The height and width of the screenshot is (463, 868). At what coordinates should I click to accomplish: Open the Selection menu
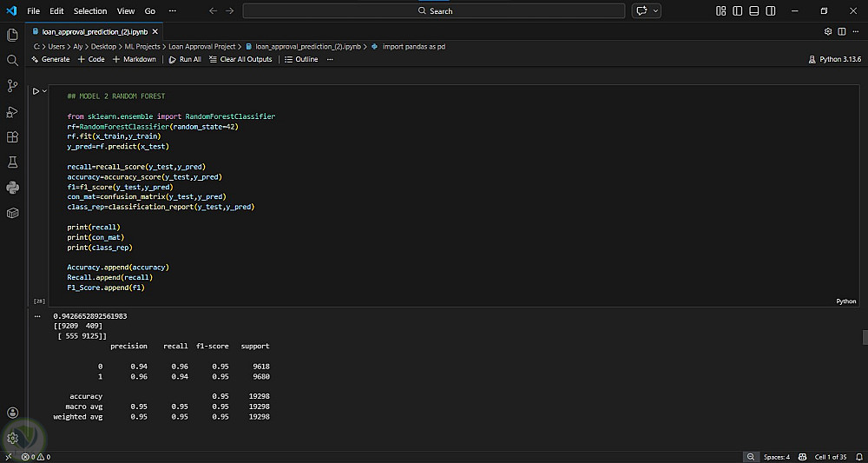click(x=90, y=10)
